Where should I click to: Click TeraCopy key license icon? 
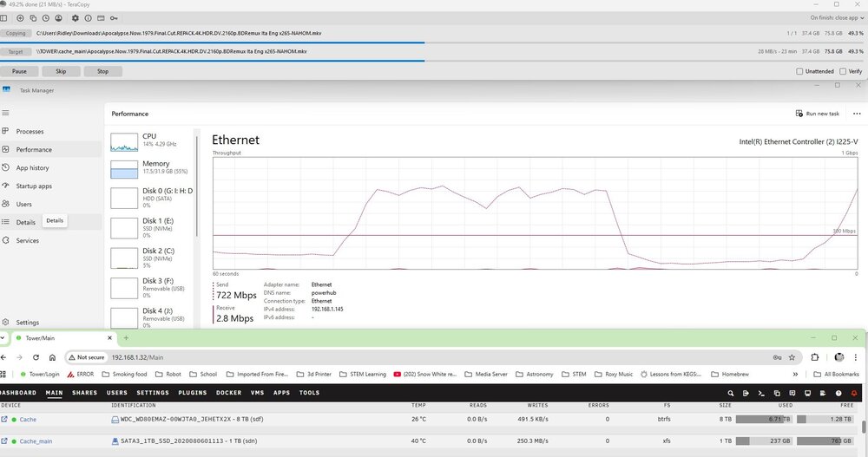point(114,18)
